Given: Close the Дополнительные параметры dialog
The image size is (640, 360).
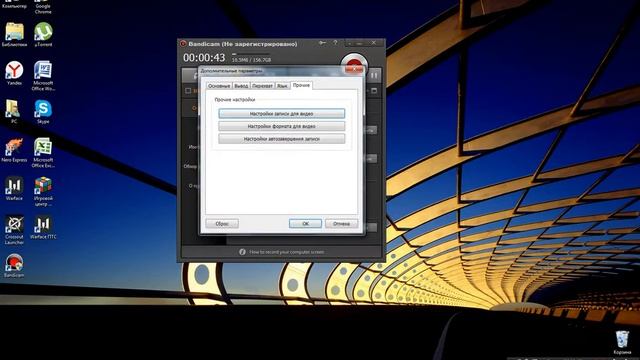Looking at the screenshot, I should click(x=353, y=70).
